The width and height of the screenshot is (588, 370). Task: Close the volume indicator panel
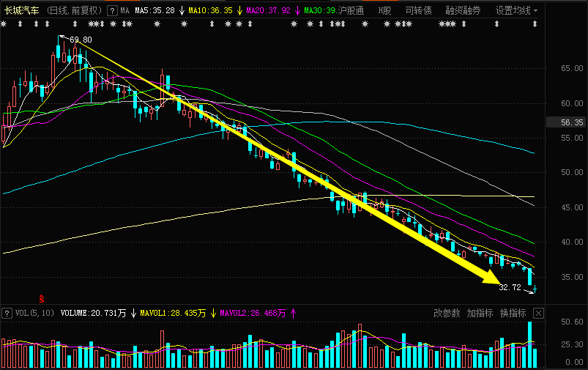(x=539, y=313)
